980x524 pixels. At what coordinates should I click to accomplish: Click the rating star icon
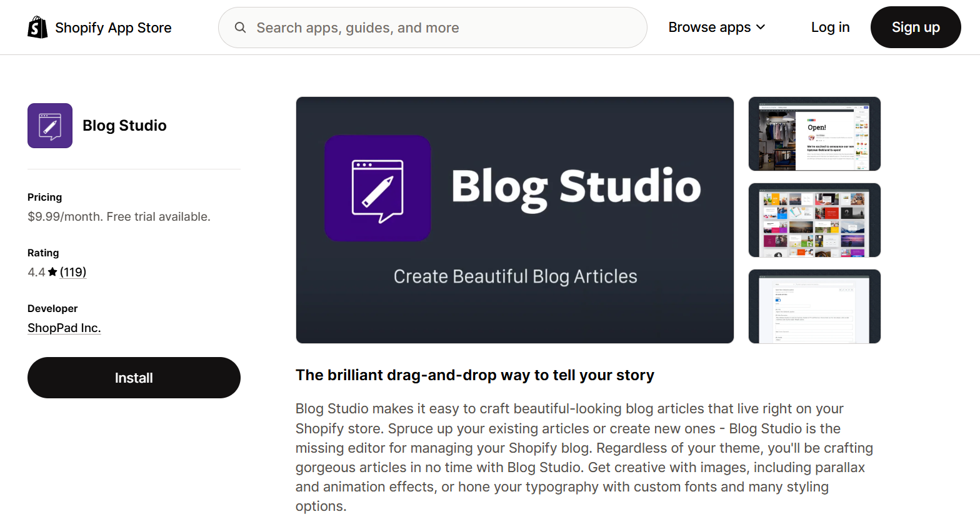(x=52, y=272)
